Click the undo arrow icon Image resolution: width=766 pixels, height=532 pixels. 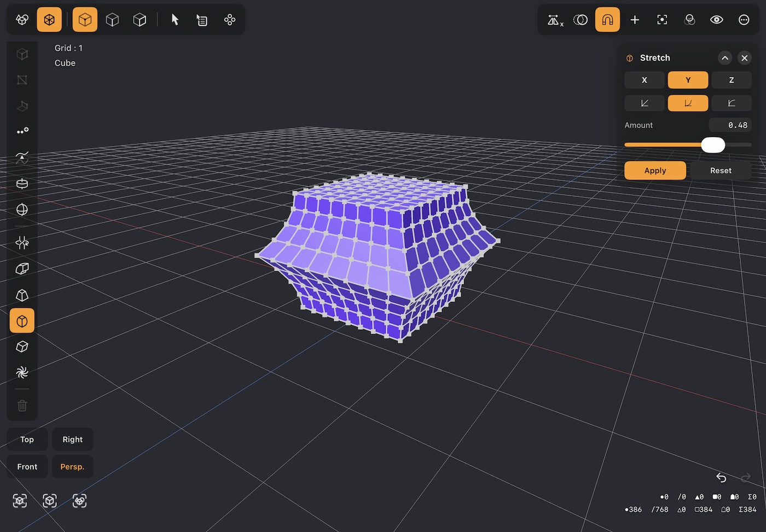(721, 478)
